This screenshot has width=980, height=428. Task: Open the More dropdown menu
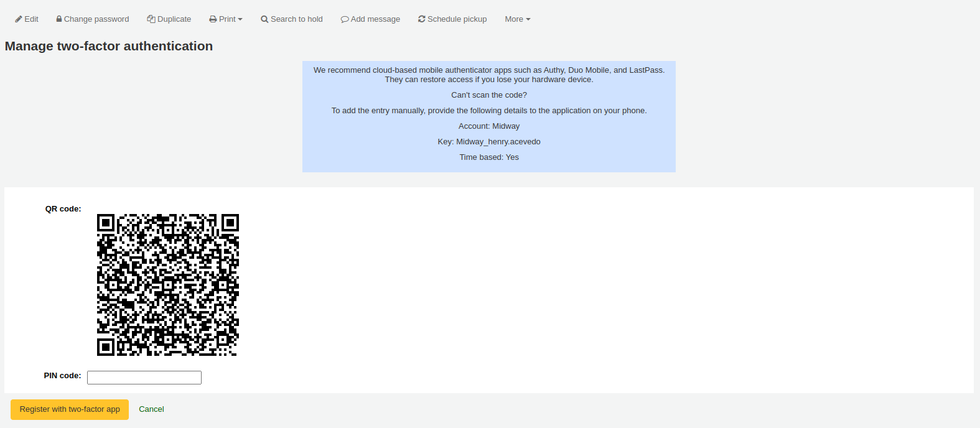point(517,19)
